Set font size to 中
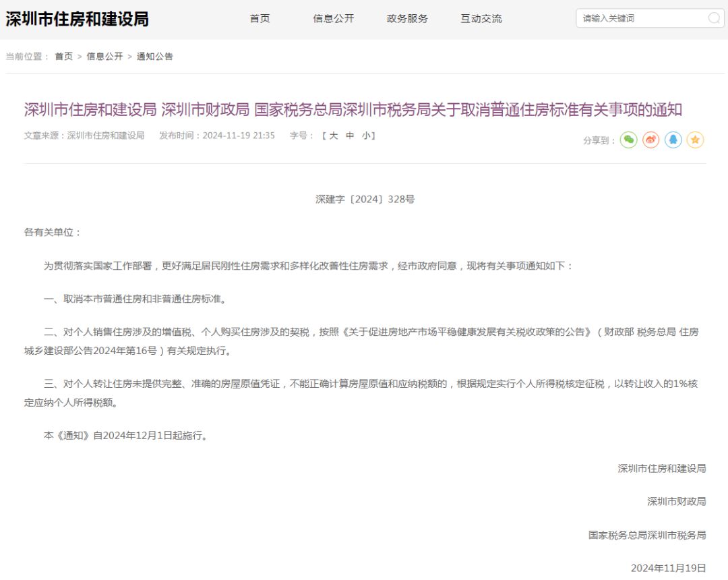This screenshot has height=580, width=728. coord(350,136)
